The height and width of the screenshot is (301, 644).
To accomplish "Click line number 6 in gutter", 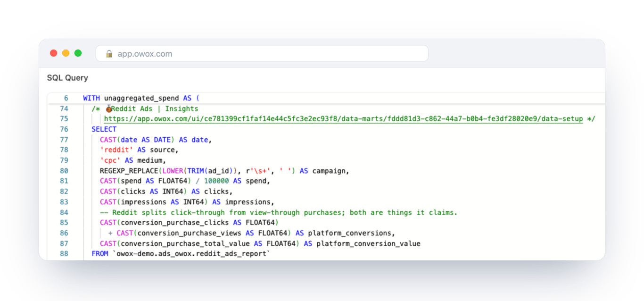I will [66, 98].
